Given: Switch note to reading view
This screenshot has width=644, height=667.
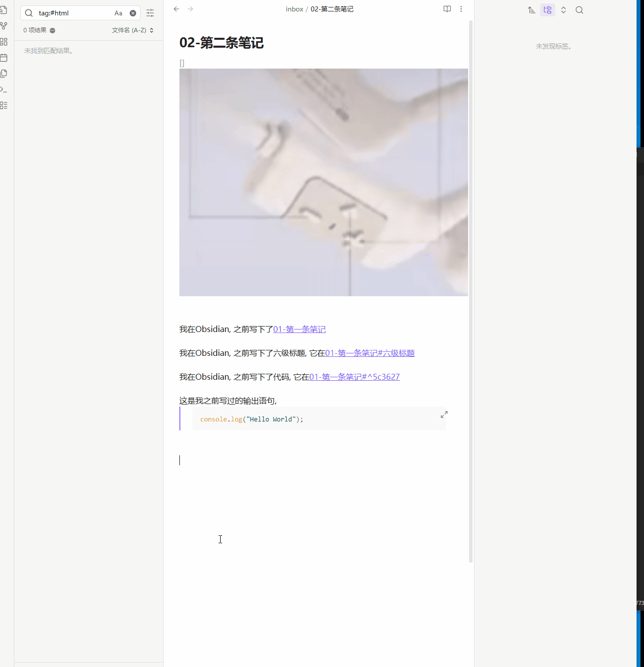Looking at the screenshot, I should [x=447, y=9].
